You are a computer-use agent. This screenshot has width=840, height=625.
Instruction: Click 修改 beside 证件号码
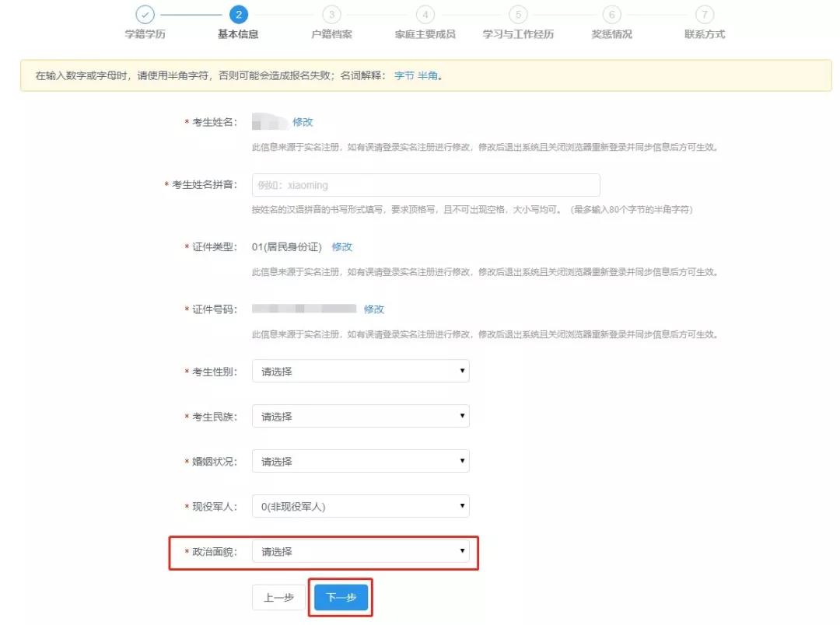click(x=373, y=309)
